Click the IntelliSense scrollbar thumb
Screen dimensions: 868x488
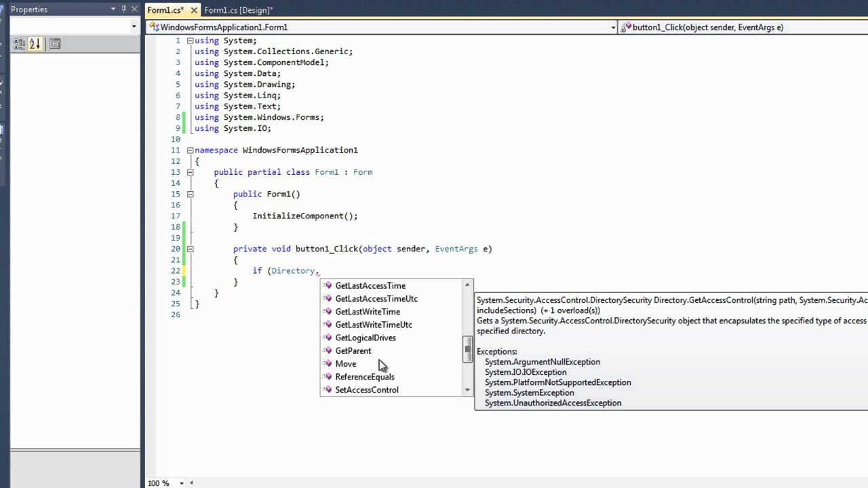(467, 350)
